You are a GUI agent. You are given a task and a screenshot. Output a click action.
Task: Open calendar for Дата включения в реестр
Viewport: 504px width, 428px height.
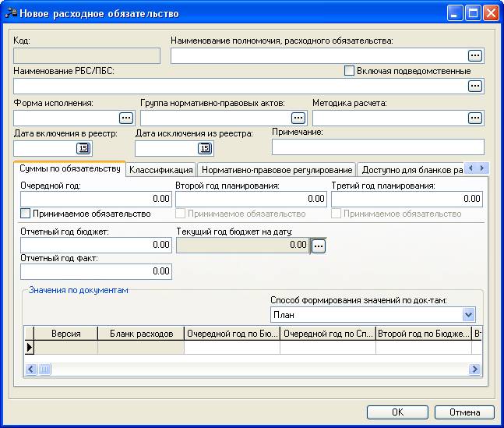point(83,148)
